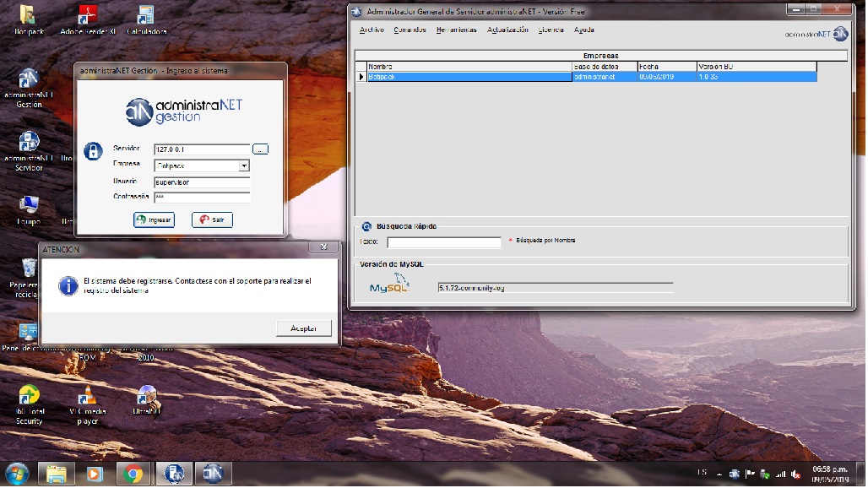Click the Salir button in the login dialog

click(212, 220)
